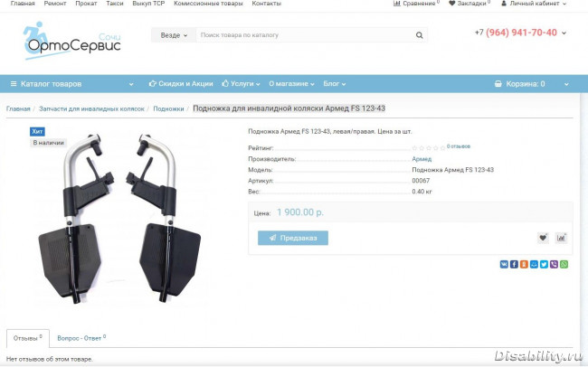Share the product on Moi Mir
Screen dimensions: 588x367
tap(534, 264)
